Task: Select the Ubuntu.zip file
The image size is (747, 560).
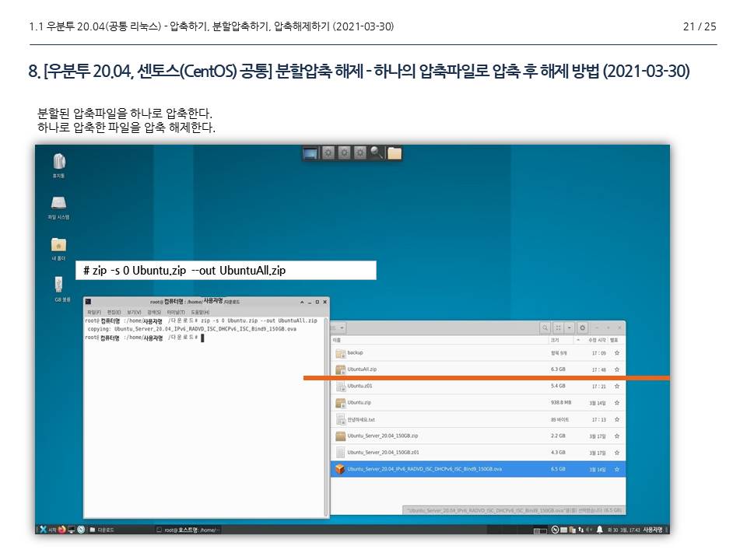Action: 479,403
